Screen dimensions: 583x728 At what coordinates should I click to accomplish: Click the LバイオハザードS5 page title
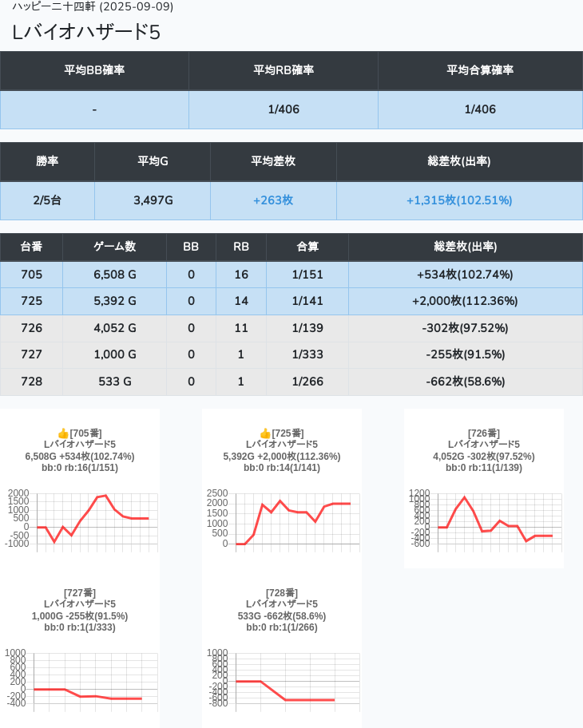[x=86, y=32]
